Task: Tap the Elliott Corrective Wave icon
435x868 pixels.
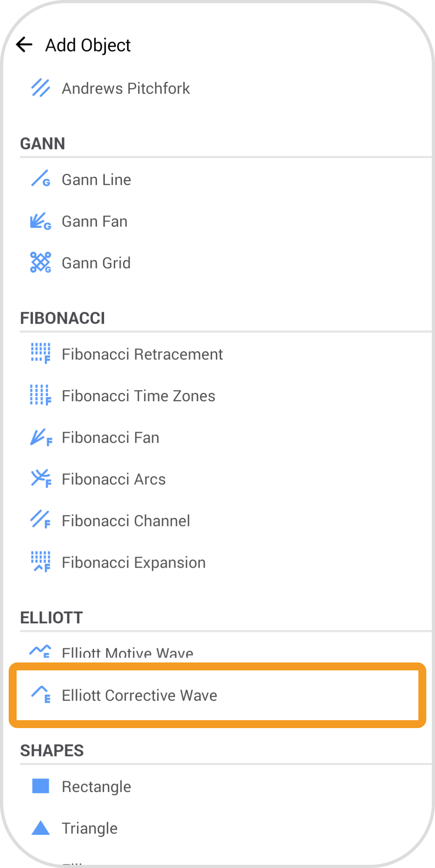Action: (41, 695)
